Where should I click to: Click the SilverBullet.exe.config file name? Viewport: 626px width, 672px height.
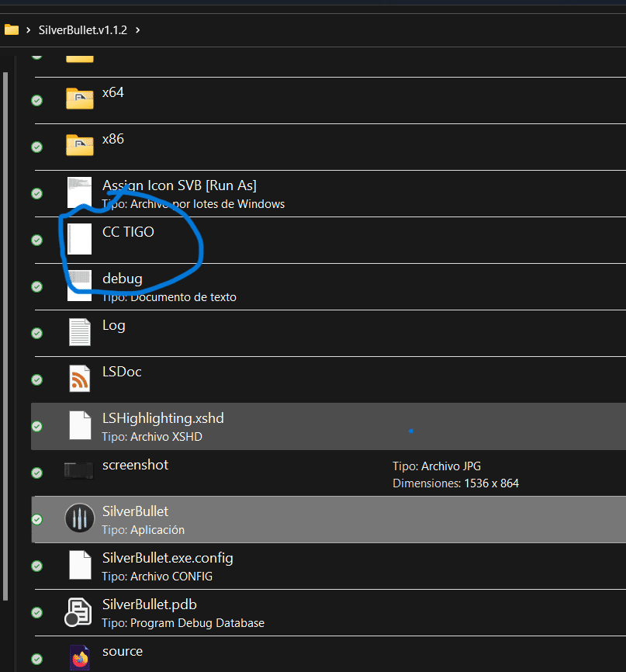point(168,558)
